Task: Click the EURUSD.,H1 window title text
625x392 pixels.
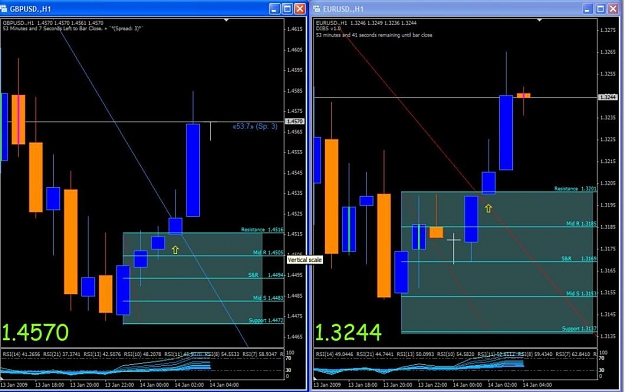Action: [x=343, y=9]
